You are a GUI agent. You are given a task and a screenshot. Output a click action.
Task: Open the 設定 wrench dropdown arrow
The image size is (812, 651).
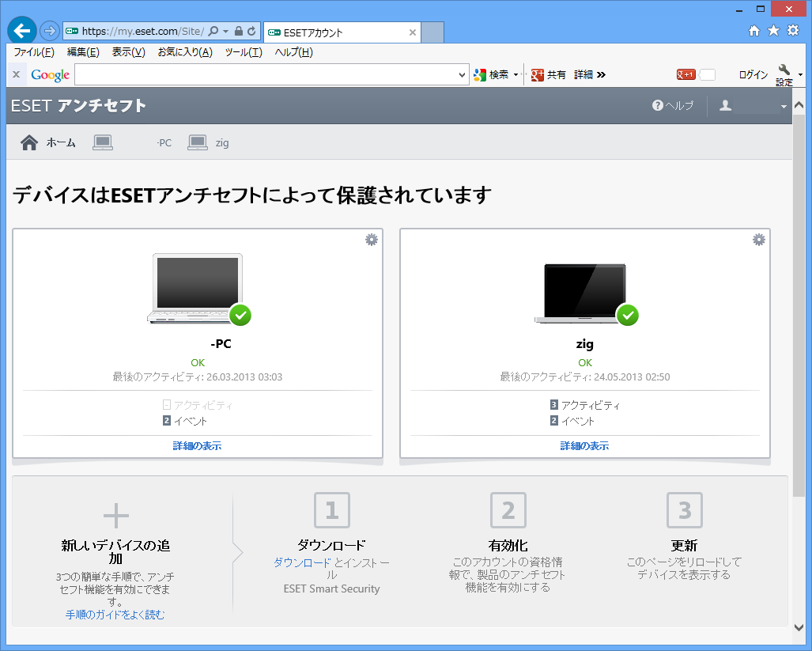801,75
